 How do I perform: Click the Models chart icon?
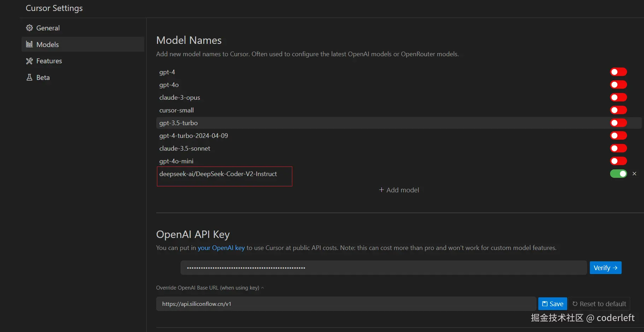click(x=29, y=44)
